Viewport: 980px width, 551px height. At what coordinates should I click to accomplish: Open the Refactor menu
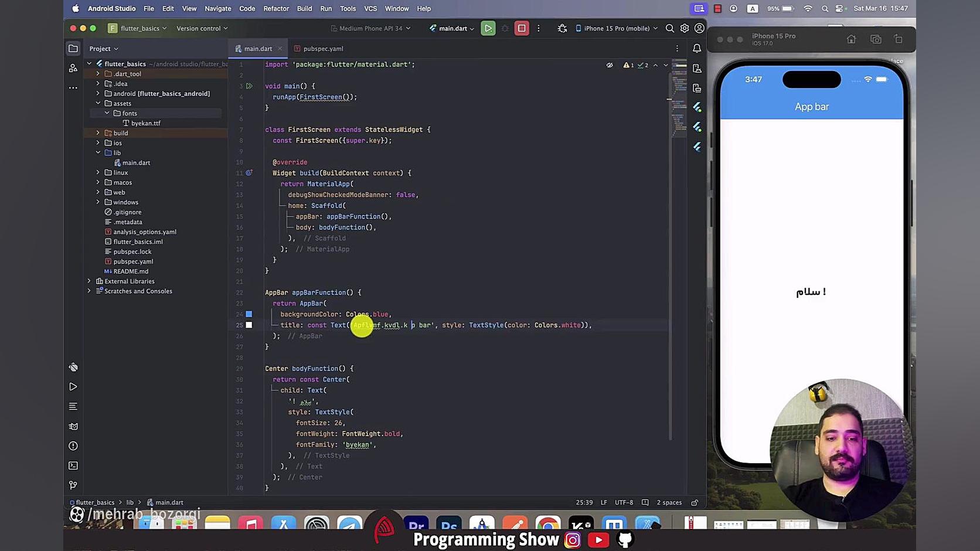pos(276,9)
